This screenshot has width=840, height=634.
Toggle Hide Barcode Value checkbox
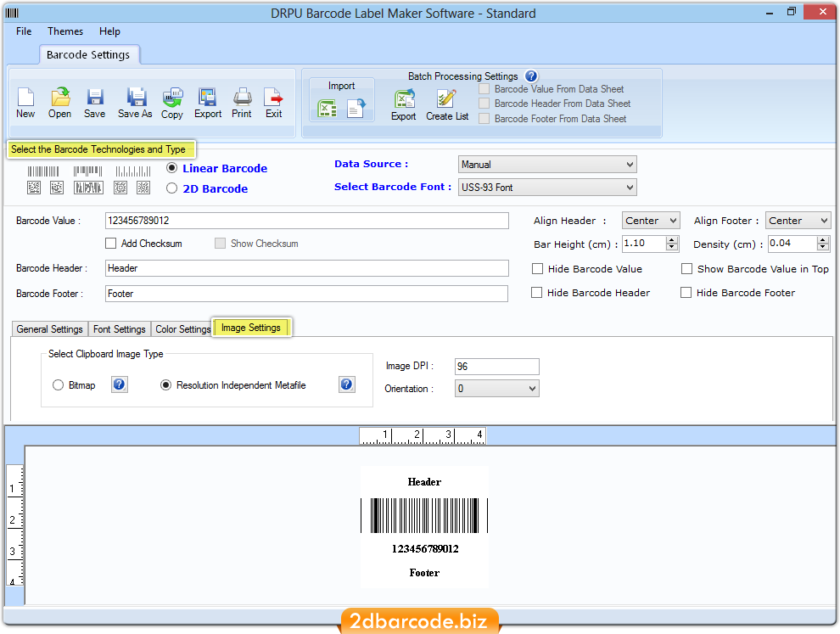(537, 268)
